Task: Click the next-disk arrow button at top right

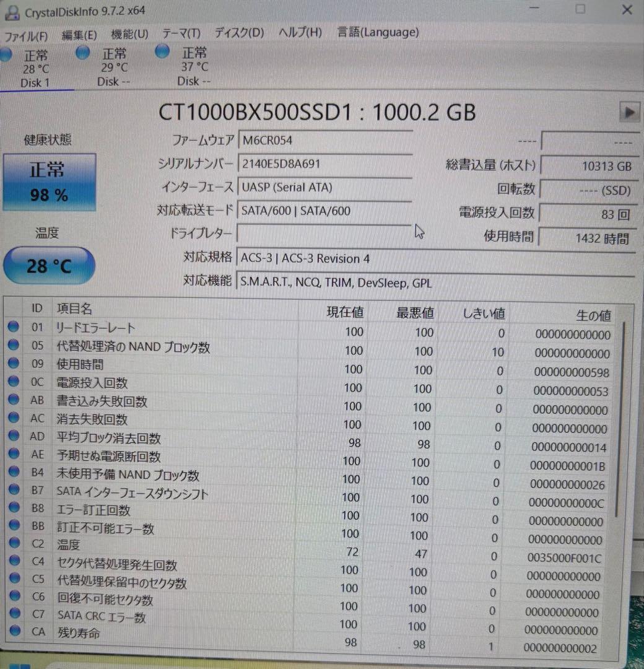Action: tap(630, 112)
